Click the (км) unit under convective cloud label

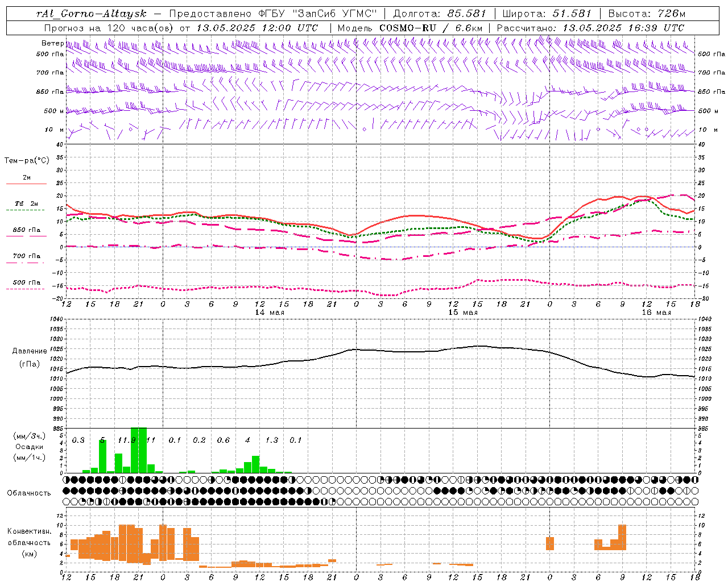29,554
